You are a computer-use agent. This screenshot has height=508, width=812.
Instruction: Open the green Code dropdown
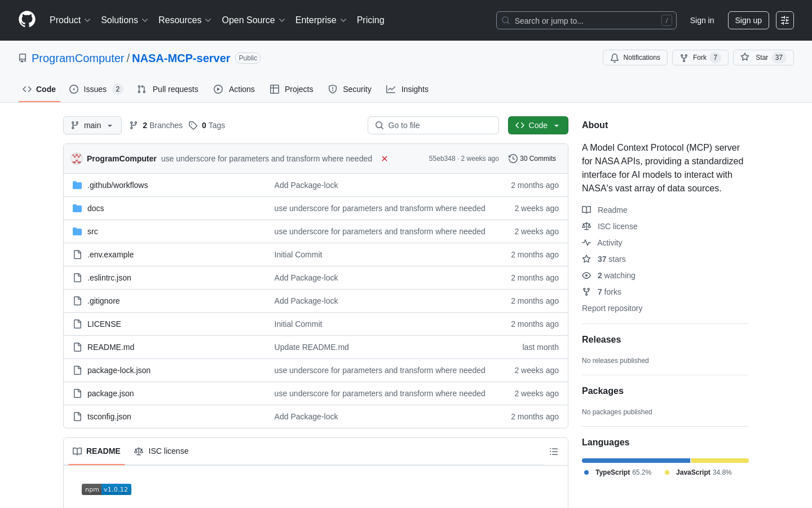[x=538, y=125]
